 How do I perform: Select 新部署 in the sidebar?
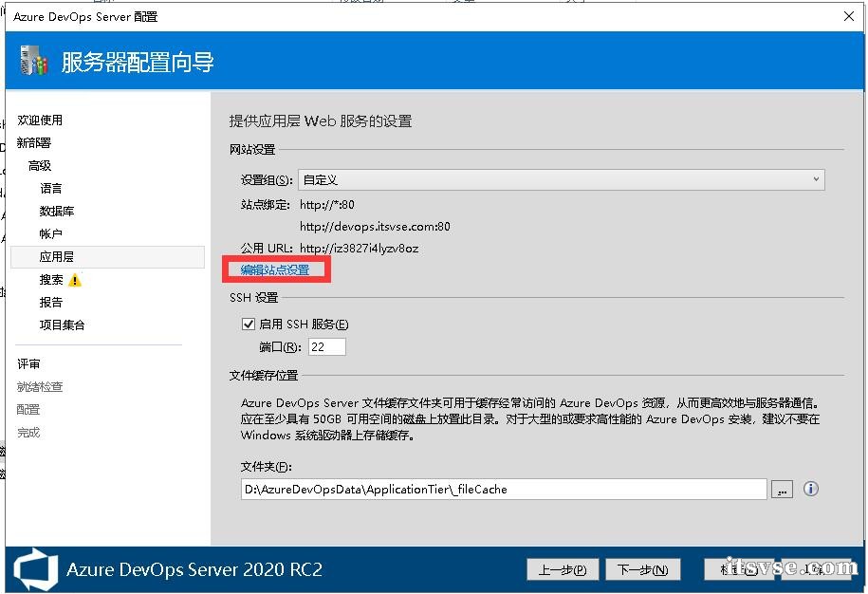point(34,143)
